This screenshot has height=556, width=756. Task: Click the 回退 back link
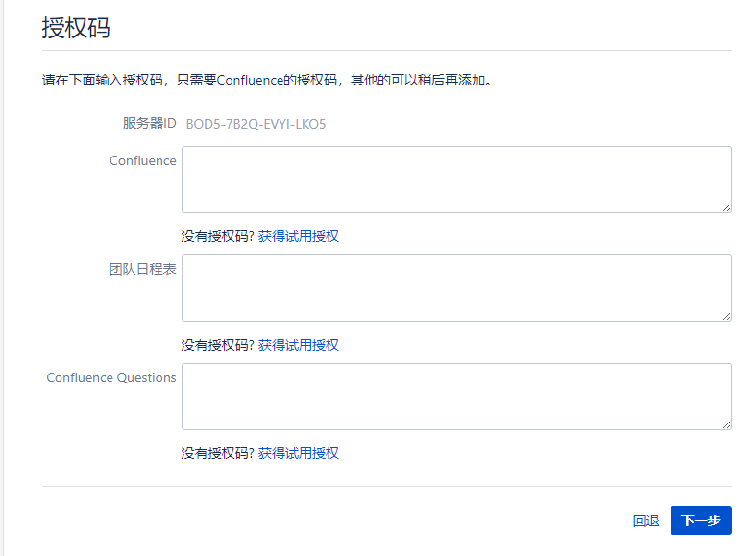tap(646, 520)
